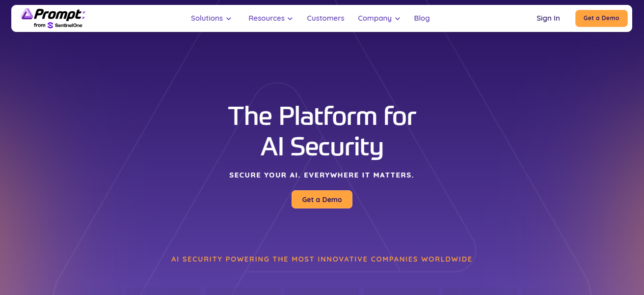Click the middle company logo tile below the tagline

click(322, 291)
